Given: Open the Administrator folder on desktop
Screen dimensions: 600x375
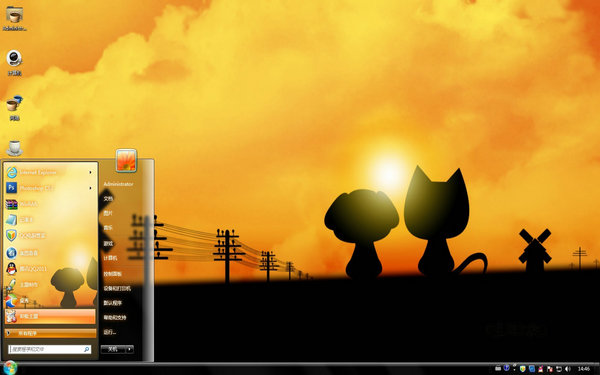Looking at the screenshot, I should tap(15, 18).
